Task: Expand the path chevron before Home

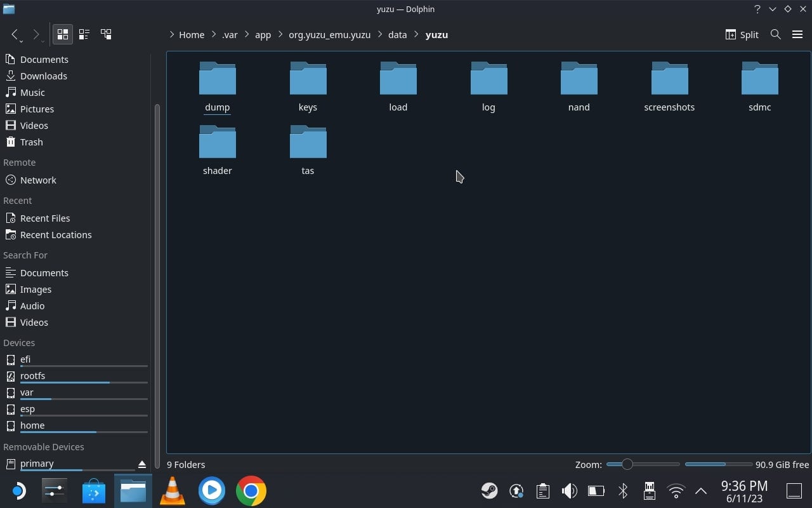Action: (x=172, y=34)
